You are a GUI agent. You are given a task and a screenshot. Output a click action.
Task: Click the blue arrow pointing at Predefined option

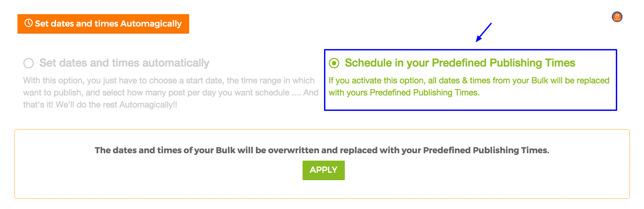point(483,33)
